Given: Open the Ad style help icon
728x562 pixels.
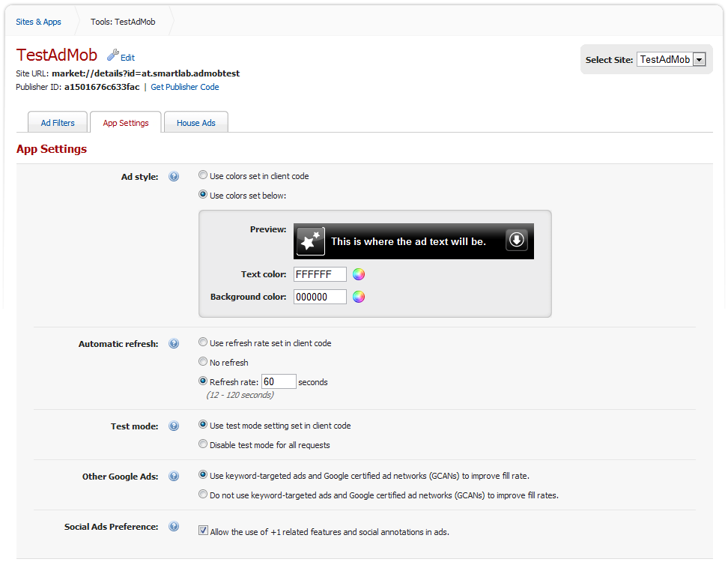Looking at the screenshot, I should pyautogui.click(x=174, y=177).
